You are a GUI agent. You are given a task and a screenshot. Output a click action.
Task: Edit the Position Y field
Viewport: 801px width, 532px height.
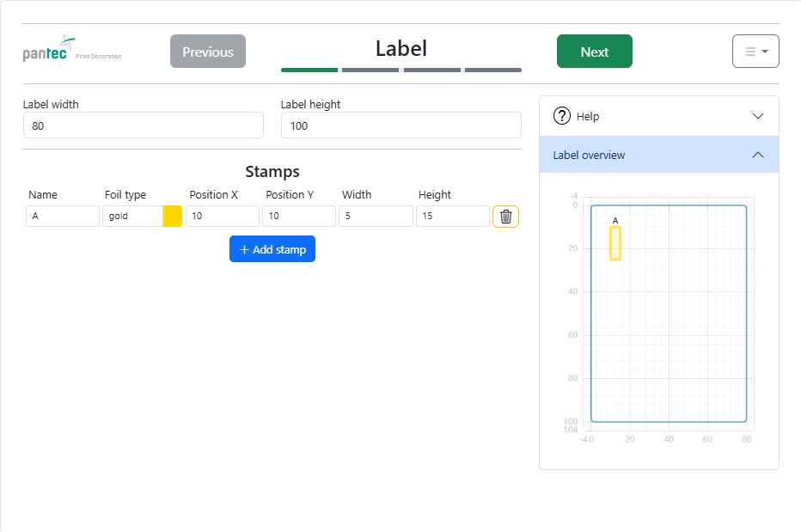(x=299, y=217)
